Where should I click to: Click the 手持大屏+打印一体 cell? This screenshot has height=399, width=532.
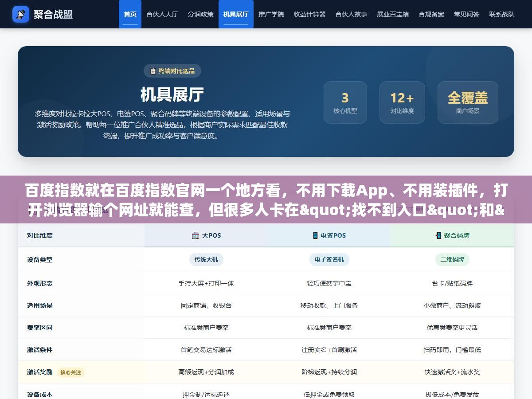(x=206, y=283)
